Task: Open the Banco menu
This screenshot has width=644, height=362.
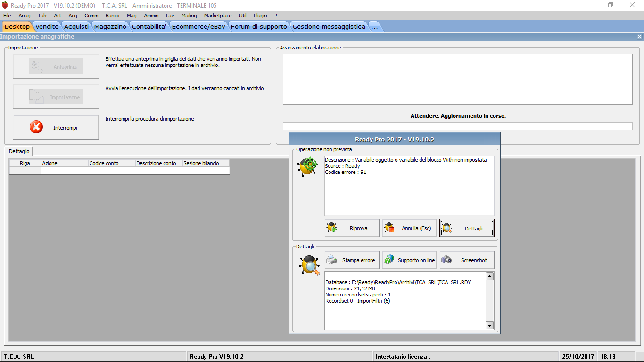Action: coord(113,16)
